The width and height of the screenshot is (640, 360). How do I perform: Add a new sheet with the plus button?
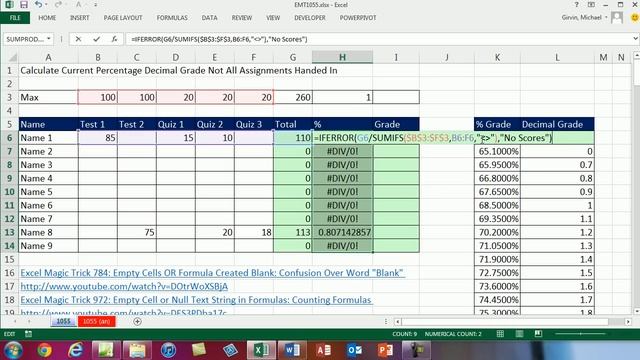[x=137, y=322]
